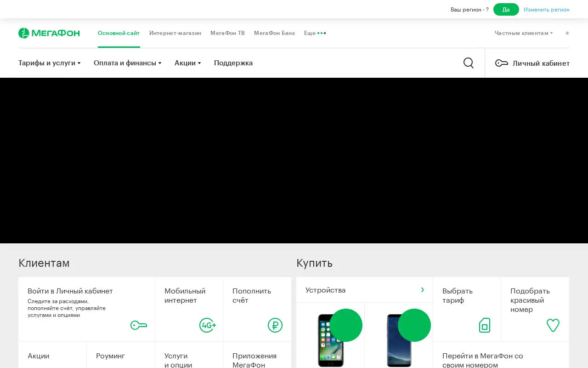Click the 4G+ icon in Мобильный интернет card
This screenshot has height=368, width=588.
[208, 325]
